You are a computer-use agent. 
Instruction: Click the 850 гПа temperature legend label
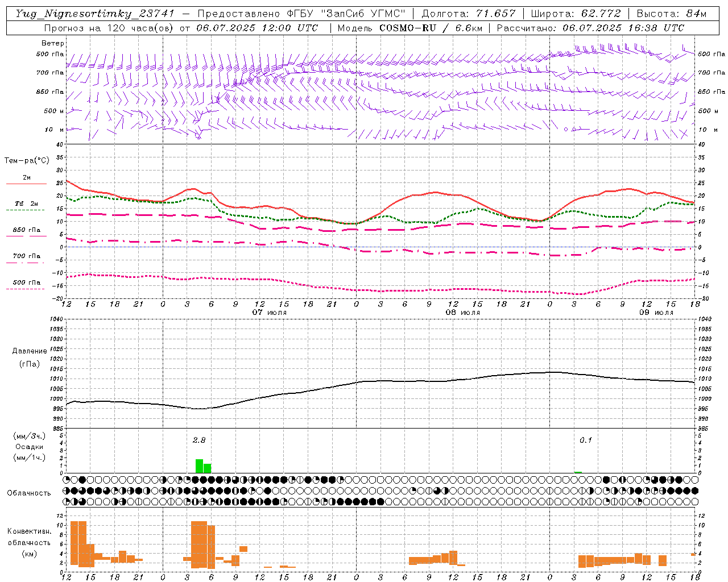point(27,230)
